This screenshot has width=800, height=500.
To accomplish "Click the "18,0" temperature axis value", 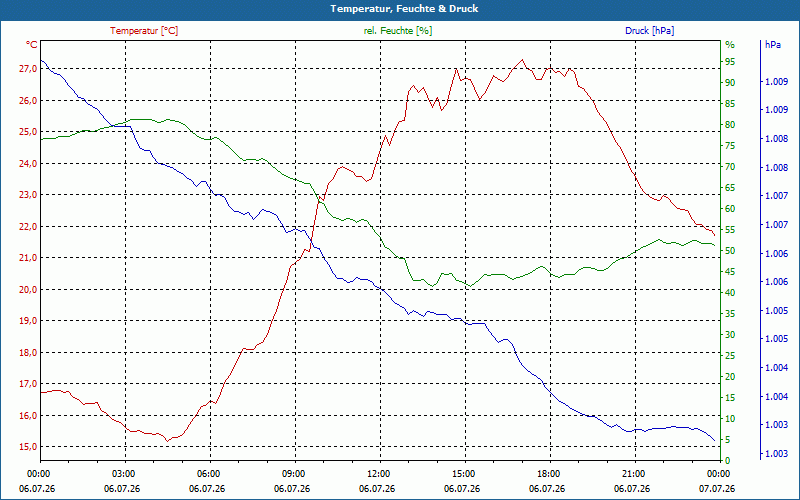I will click(x=28, y=353).
